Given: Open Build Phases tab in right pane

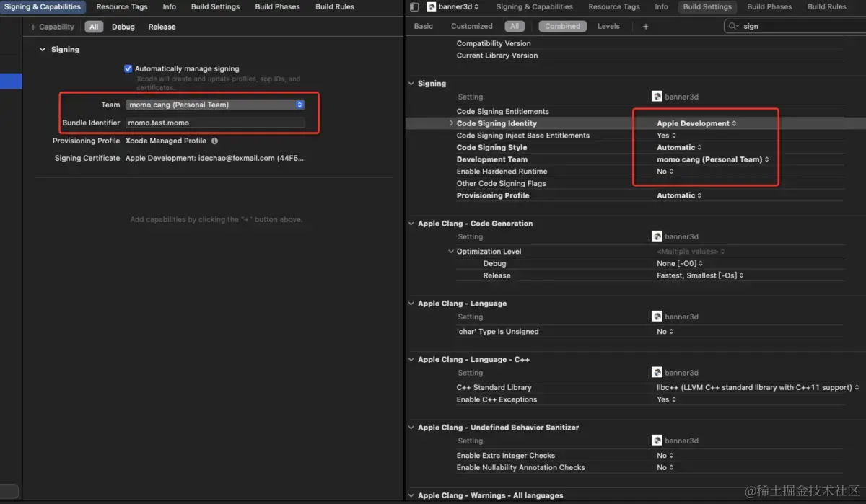Looking at the screenshot, I should pyautogui.click(x=769, y=7).
